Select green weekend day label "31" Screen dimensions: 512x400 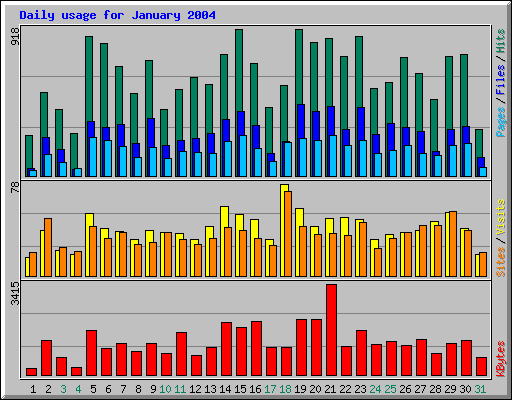click(x=480, y=389)
